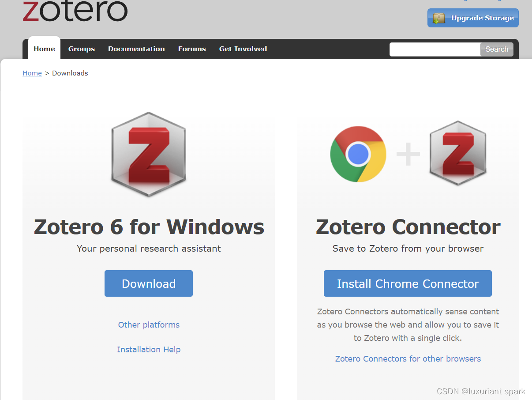Focus the site search input field
Image resolution: width=532 pixels, height=400 pixels.
coord(435,49)
